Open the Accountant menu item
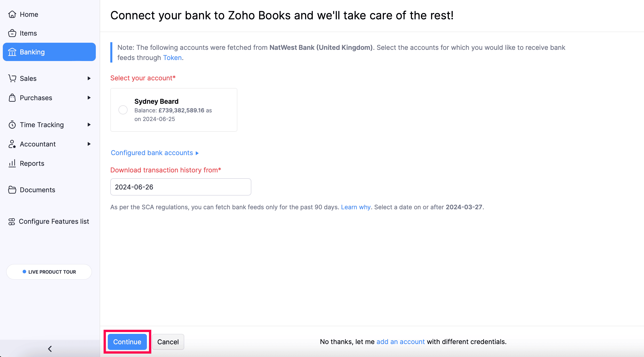This screenshot has width=644, height=357. click(38, 144)
